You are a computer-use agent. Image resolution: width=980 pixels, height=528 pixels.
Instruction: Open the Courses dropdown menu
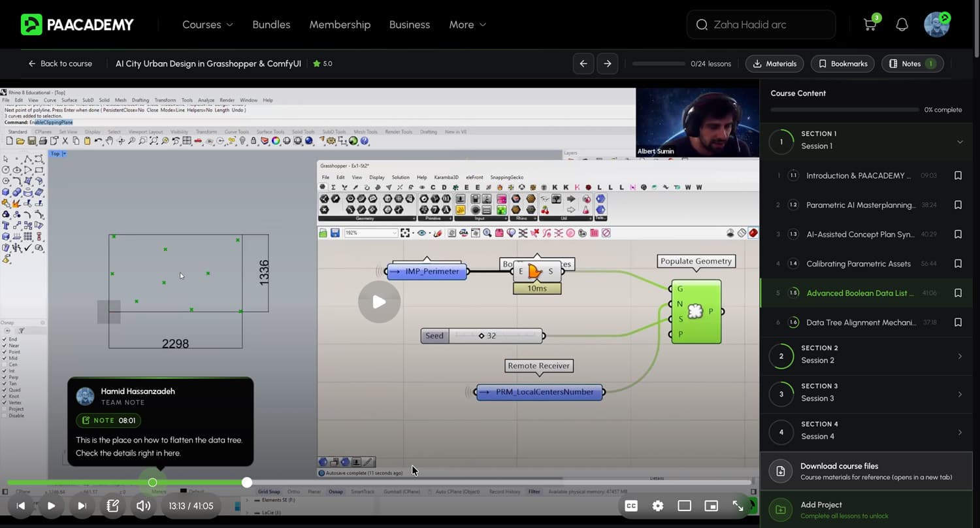(207, 25)
